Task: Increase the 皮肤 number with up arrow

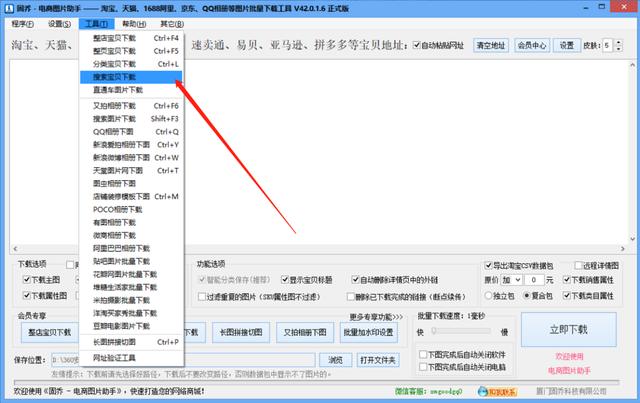Action: tap(619, 42)
